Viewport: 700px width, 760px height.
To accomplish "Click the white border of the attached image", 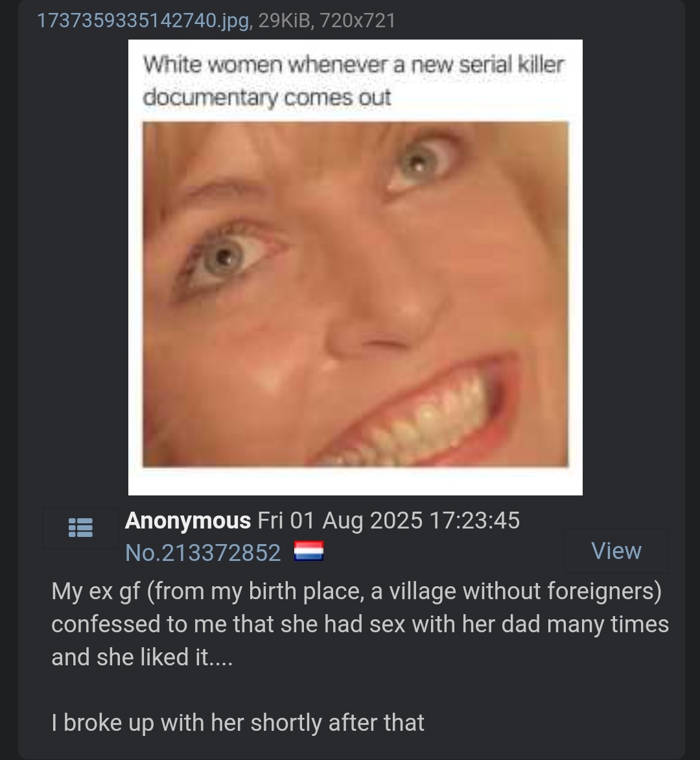I will tap(355, 481).
